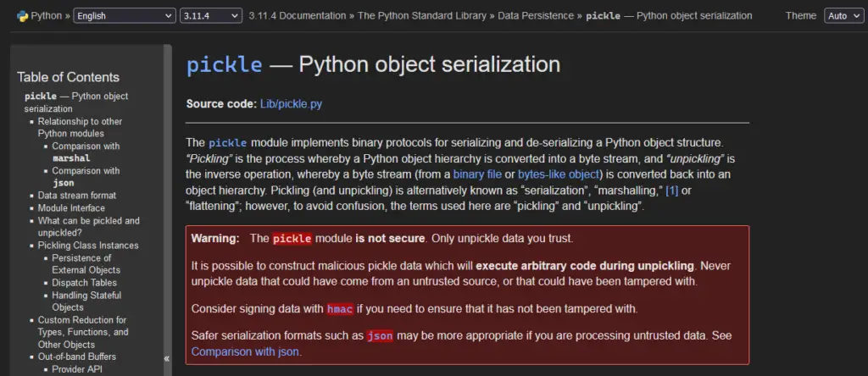
Task: Go to Dispatch Tables in sidebar
Action: [x=84, y=283]
